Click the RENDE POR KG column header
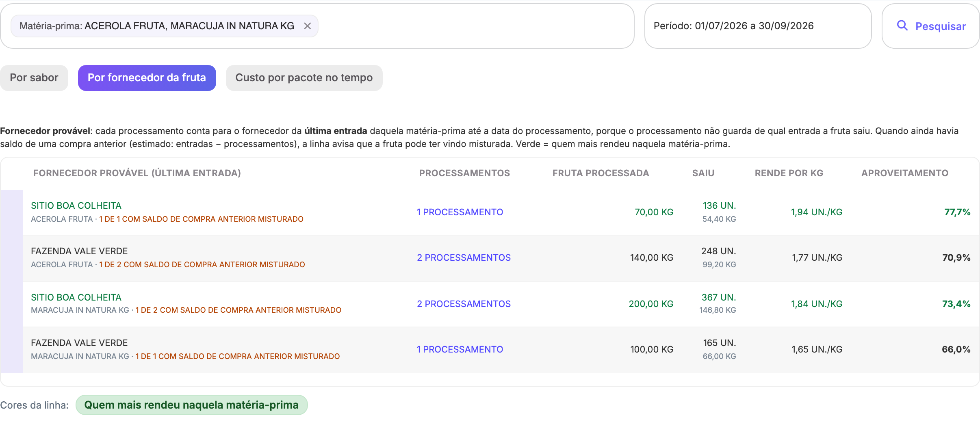Image resolution: width=980 pixels, height=435 pixels. coord(789,173)
